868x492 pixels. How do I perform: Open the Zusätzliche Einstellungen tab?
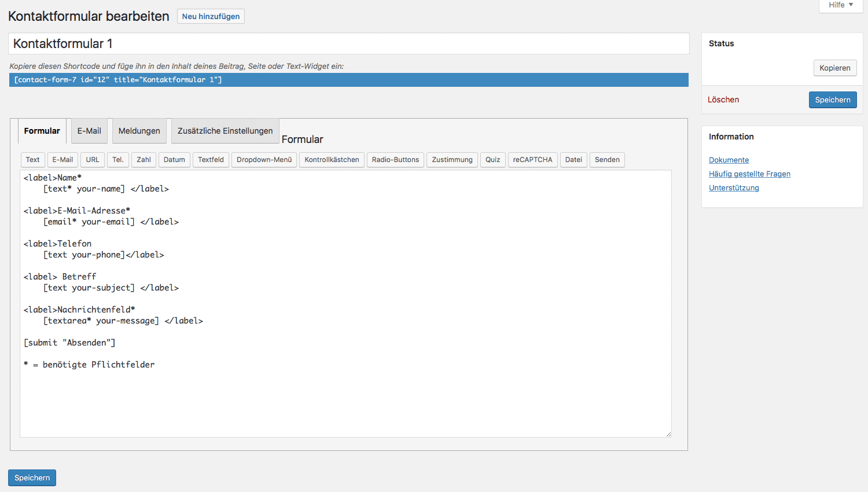(x=225, y=131)
